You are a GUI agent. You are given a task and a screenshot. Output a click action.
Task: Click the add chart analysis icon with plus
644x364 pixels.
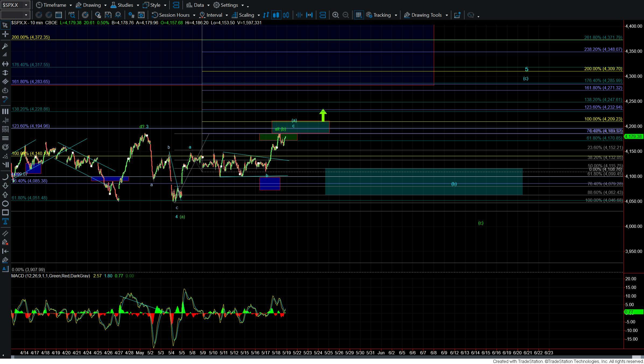click(457, 15)
